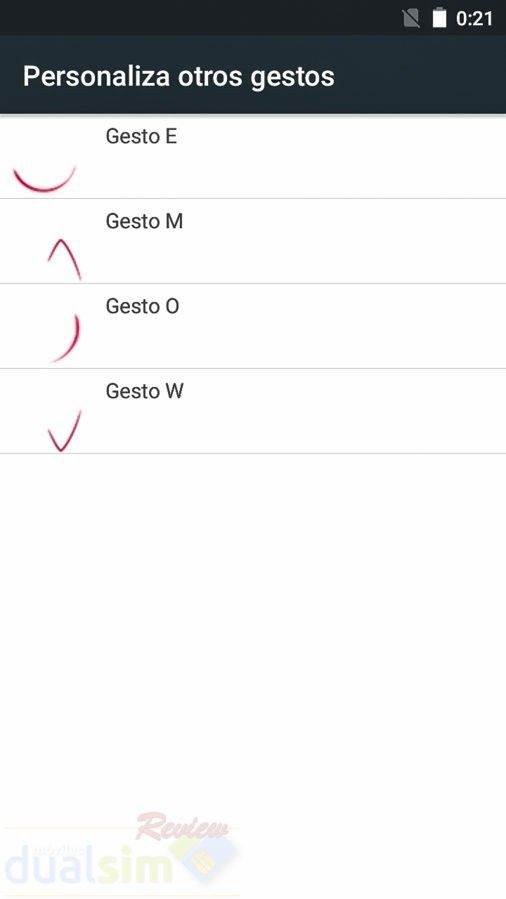Tap the Gesto W checkmark-shaped icon
Screen dimensions: 506x899
(64, 431)
